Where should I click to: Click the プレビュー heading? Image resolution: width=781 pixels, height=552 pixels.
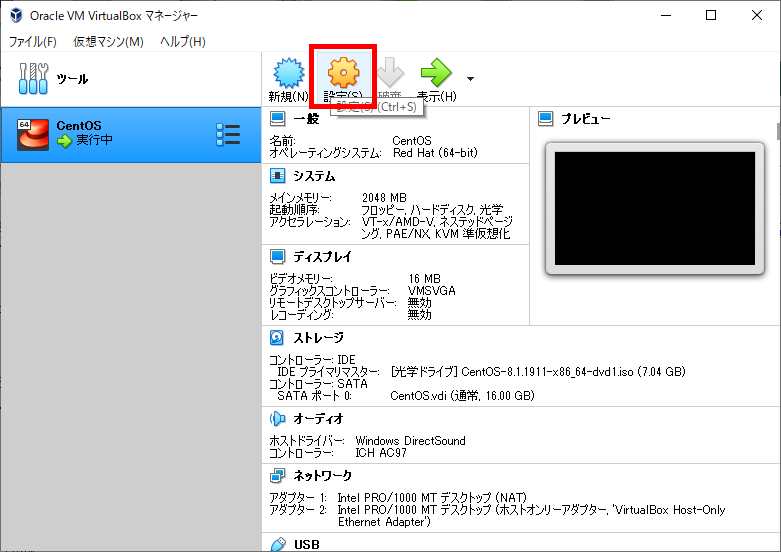pos(586,119)
